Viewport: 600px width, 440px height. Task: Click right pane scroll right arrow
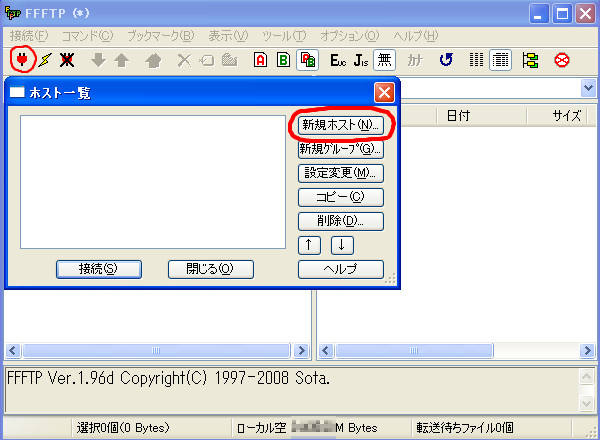(x=587, y=350)
